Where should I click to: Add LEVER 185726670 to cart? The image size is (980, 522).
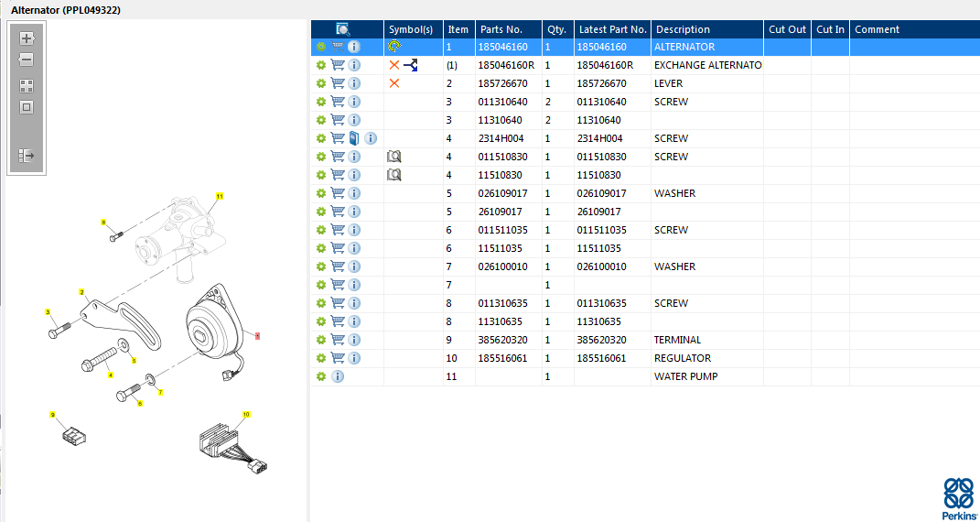pos(338,83)
